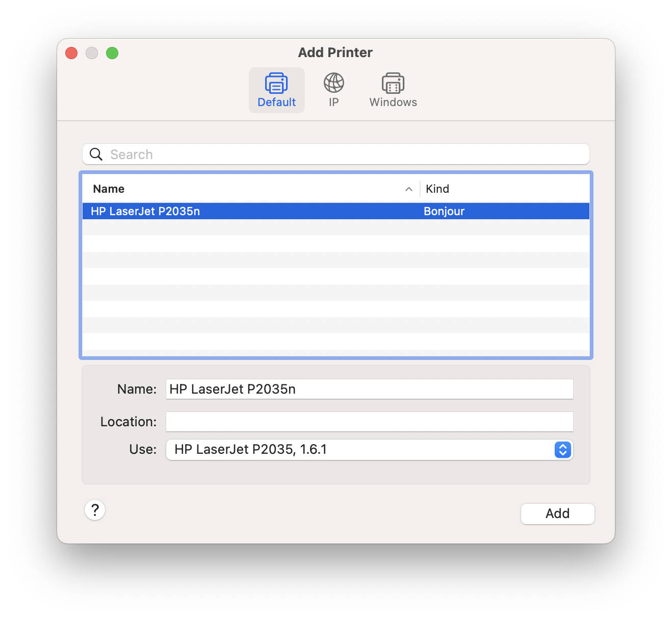Viewport: 672px width, 619px height.
Task: Switch to the IP tab
Action: tap(334, 90)
